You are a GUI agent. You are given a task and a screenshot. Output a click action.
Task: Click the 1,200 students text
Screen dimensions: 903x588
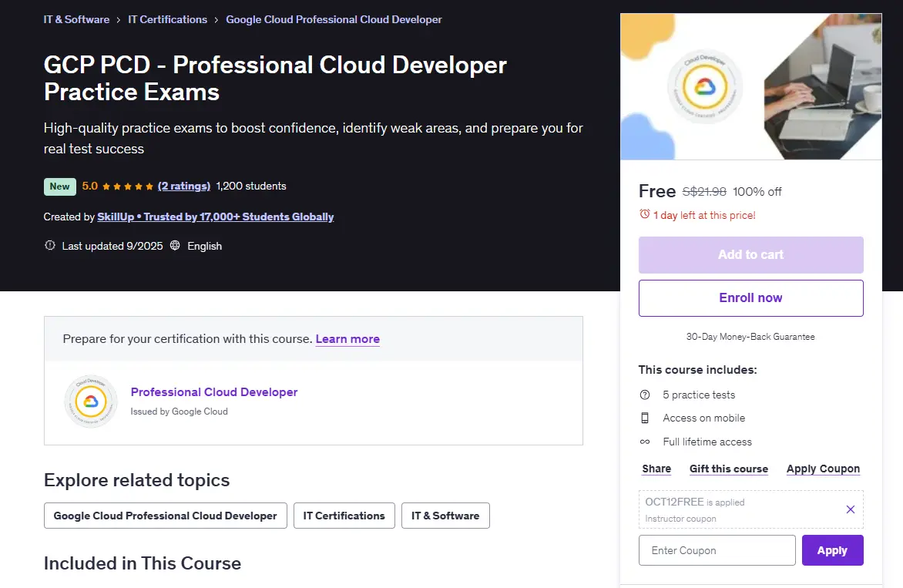point(251,186)
